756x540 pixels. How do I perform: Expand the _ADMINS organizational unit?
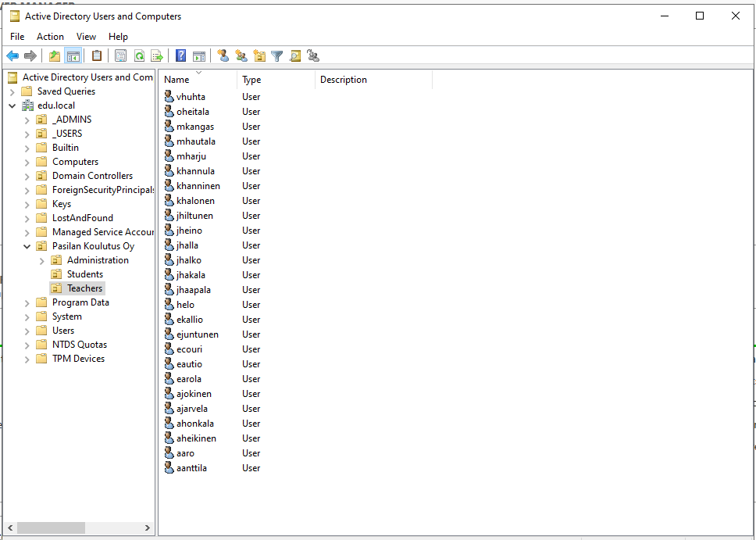(x=27, y=120)
